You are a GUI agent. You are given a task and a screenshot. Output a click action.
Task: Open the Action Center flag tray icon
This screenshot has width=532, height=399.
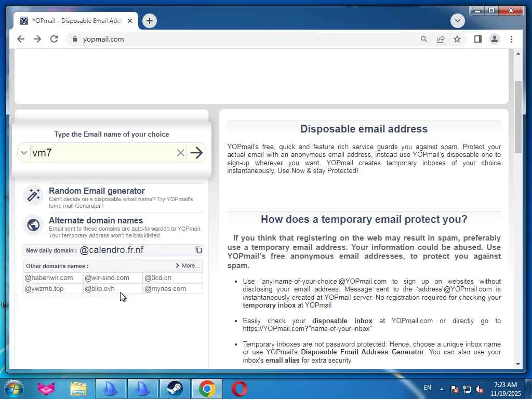click(455, 389)
